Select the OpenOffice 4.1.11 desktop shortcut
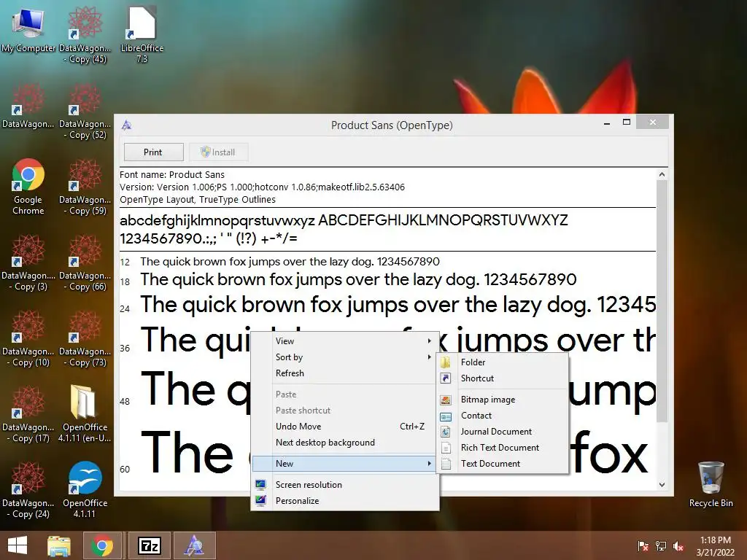 pos(85,489)
